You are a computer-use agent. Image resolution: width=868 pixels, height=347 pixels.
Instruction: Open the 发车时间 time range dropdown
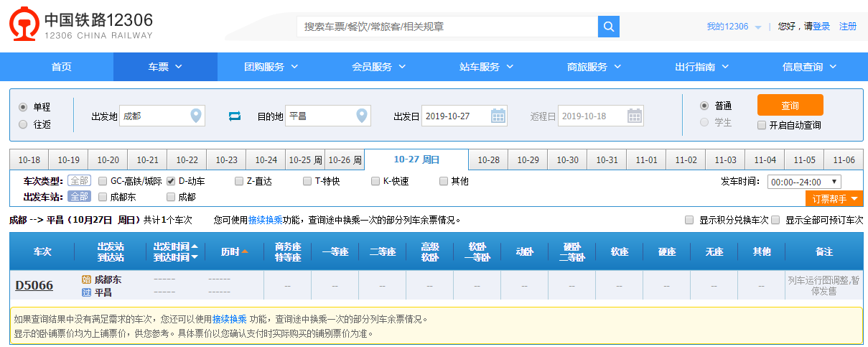coord(803,182)
